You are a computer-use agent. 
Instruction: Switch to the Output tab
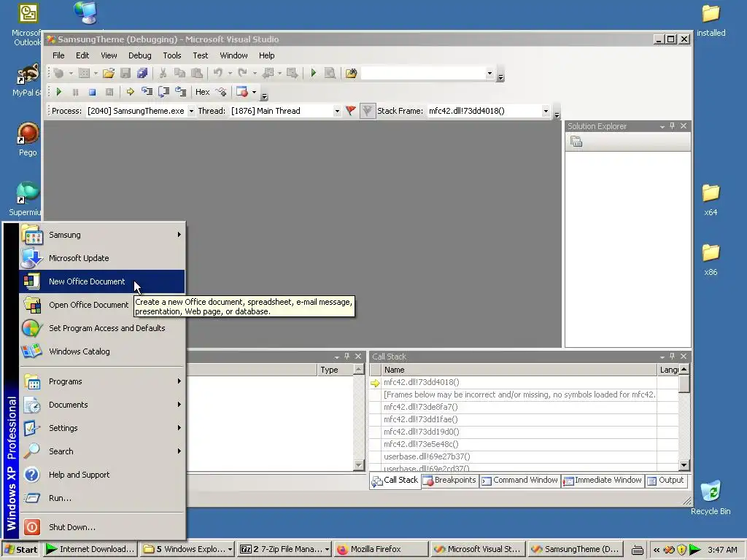pos(665,481)
